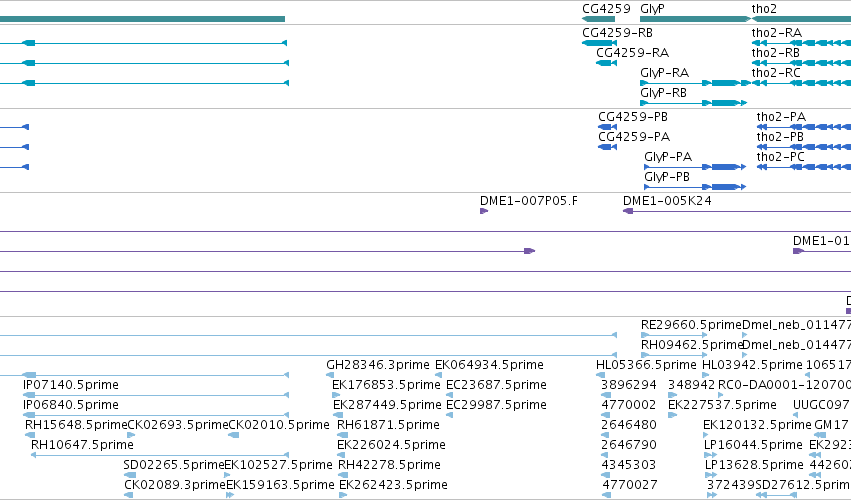Select feature label 3896294

coord(628,385)
